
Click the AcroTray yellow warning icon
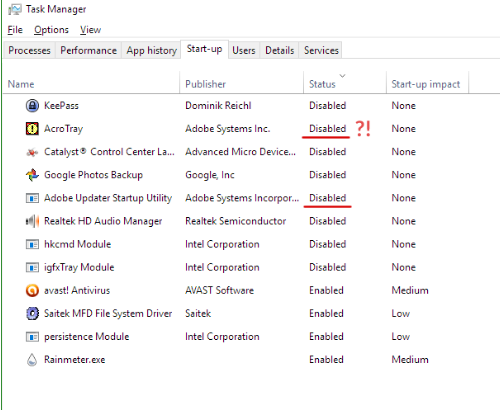32,129
